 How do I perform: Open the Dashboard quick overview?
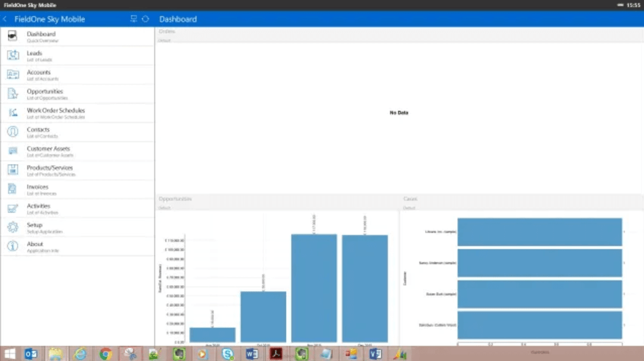point(13,36)
